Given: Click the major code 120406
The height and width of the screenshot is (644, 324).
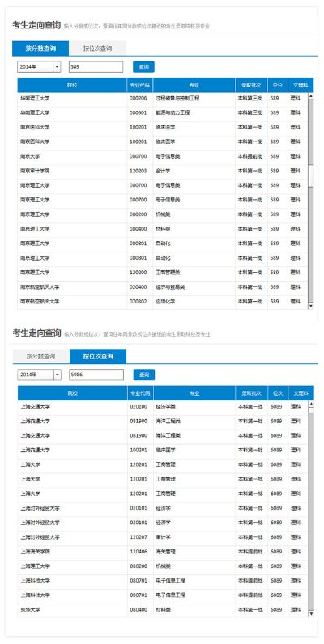Looking at the screenshot, I should point(139,552).
